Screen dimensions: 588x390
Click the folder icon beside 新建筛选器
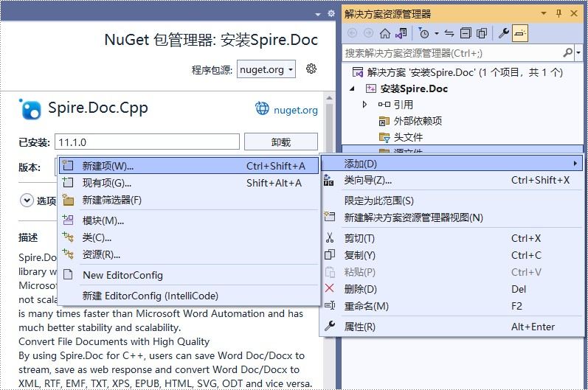point(68,200)
